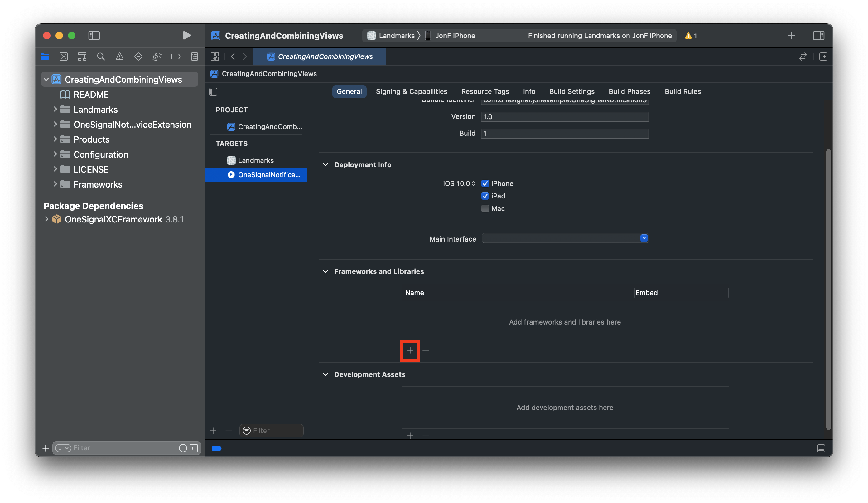Open related items grid menu
Viewport: 868px width, 503px height.
[215, 56]
